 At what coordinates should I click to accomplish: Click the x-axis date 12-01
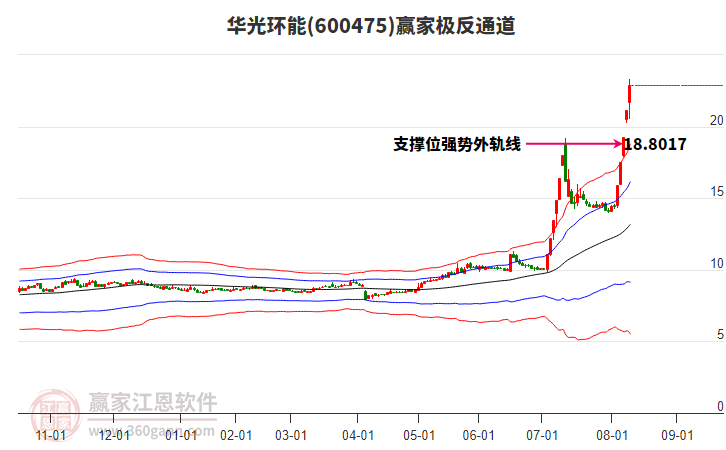coord(114,435)
